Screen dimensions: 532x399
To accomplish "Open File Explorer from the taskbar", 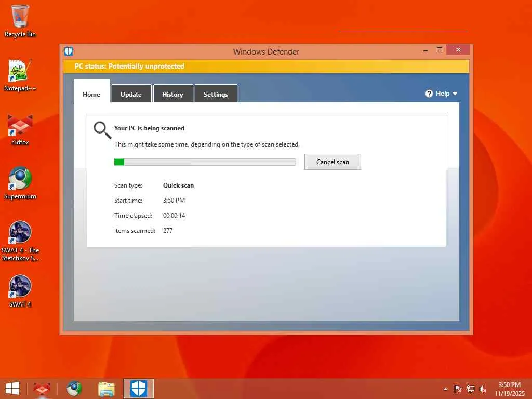I will [106, 389].
